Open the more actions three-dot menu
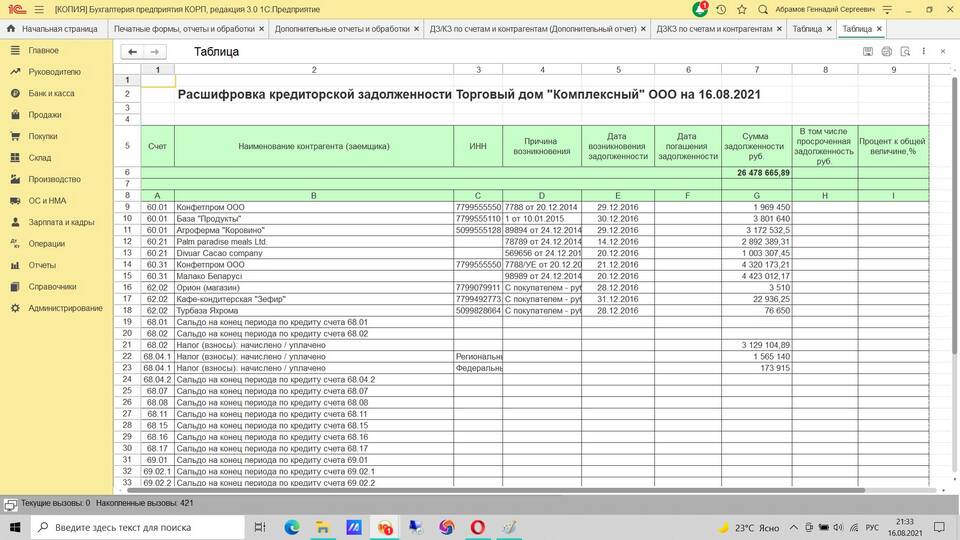This screenshot has width=960, height=540. tap(924, 52)
